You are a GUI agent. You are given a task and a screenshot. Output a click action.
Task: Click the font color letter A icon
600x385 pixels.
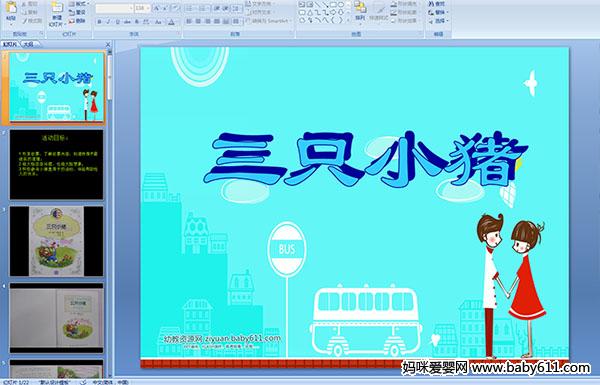[x=171, y=22]
